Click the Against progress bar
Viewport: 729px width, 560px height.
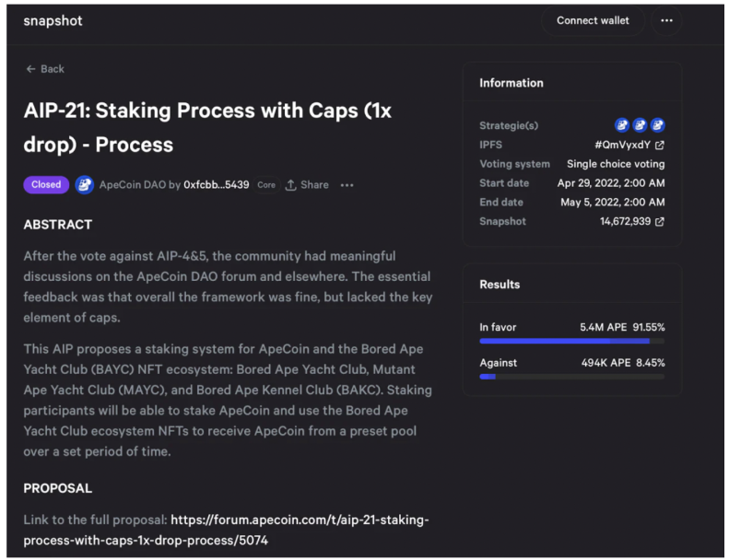(571, 377)
